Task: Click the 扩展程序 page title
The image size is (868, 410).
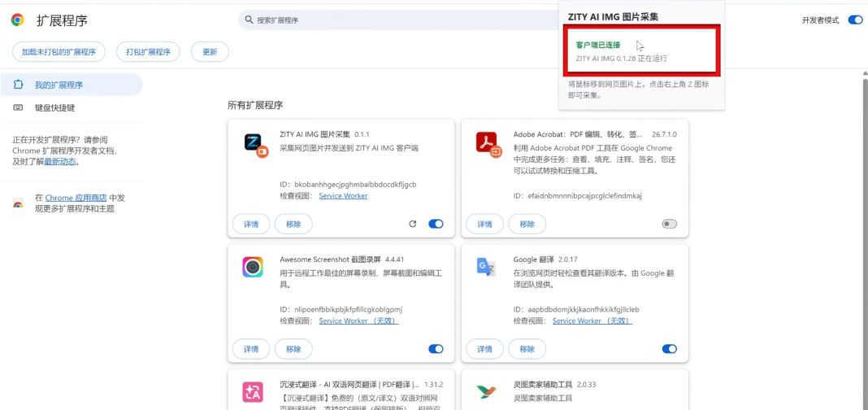Action: click(x=62, y=20)
